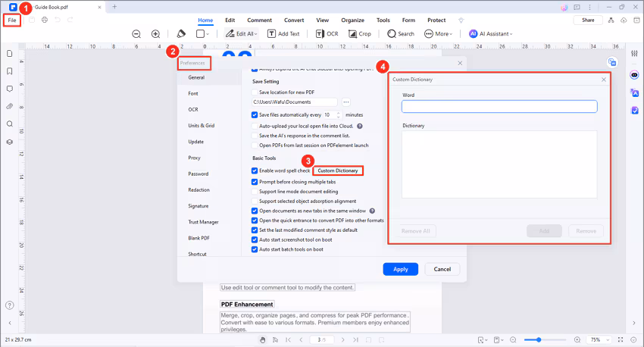The image size is (644, 347).
Task: Click the Apply button in Preferences
Action: [401, 270]
